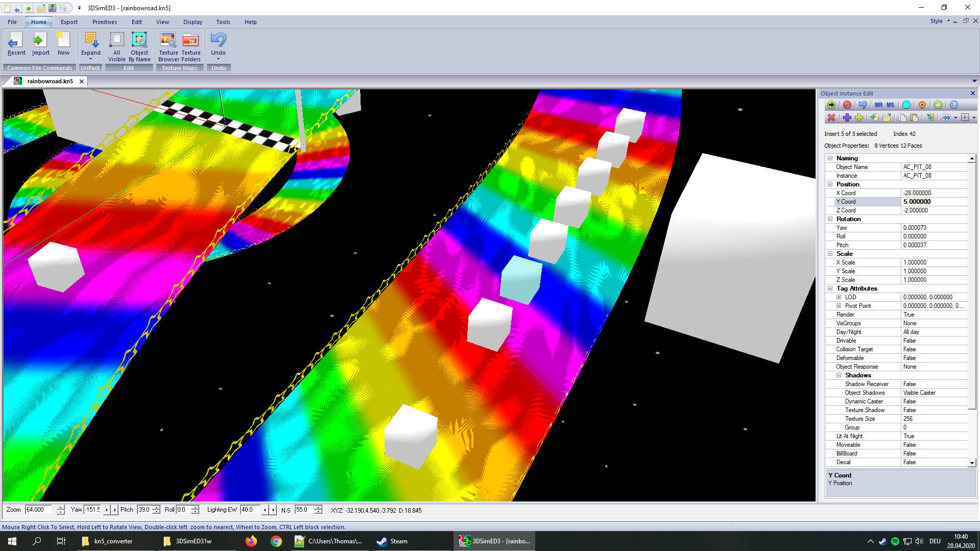
Task: Click the Texture Browser ribbon icon
Action: click(168, 46)
